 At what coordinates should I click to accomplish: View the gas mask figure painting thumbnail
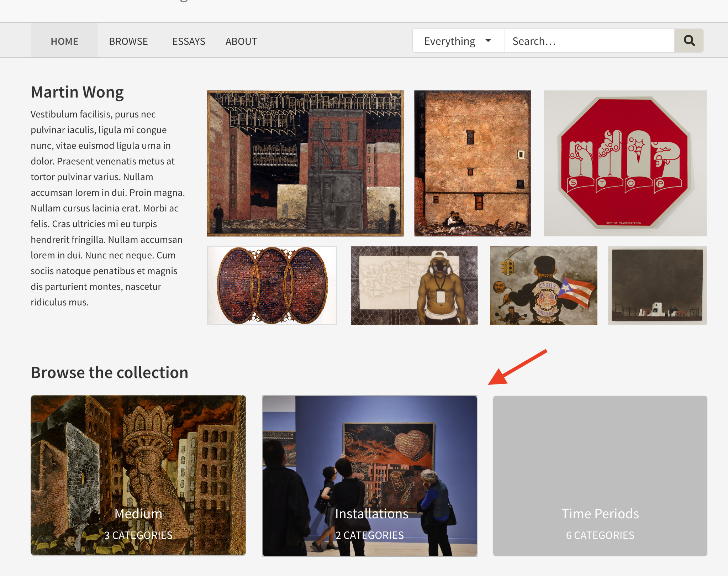pyautogui.click(x=414, y=285)
